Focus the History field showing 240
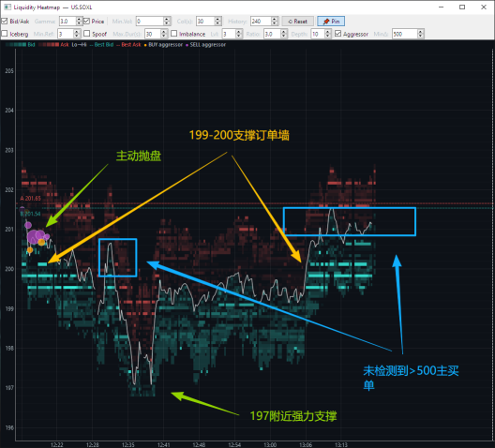Screen dimensions: 495x448 [261, 22]
